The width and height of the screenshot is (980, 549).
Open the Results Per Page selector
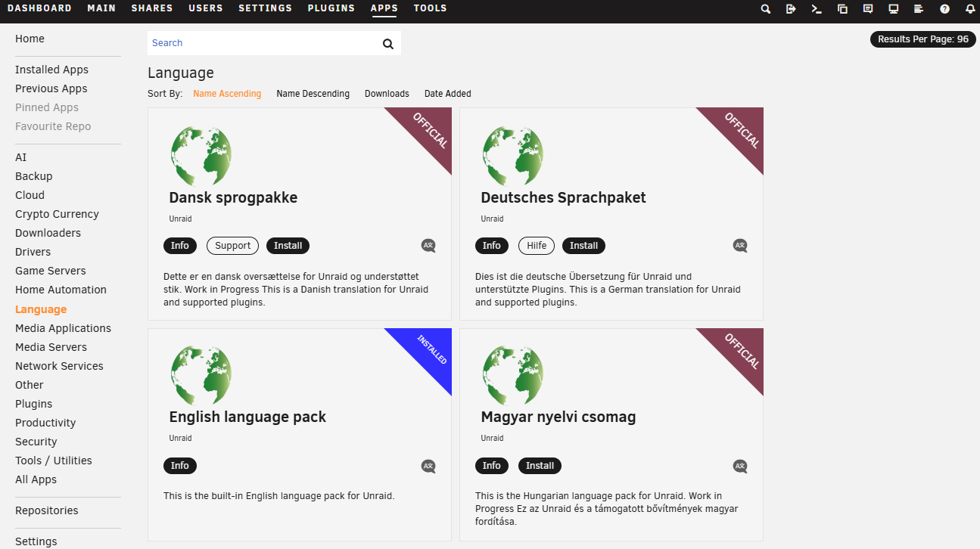coord(922,39)
